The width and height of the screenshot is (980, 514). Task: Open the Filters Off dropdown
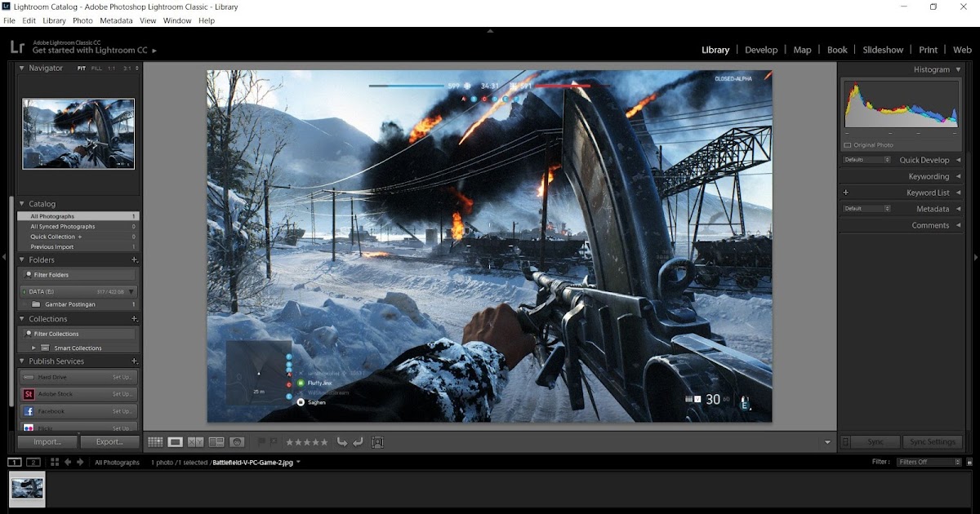(929, 463)
